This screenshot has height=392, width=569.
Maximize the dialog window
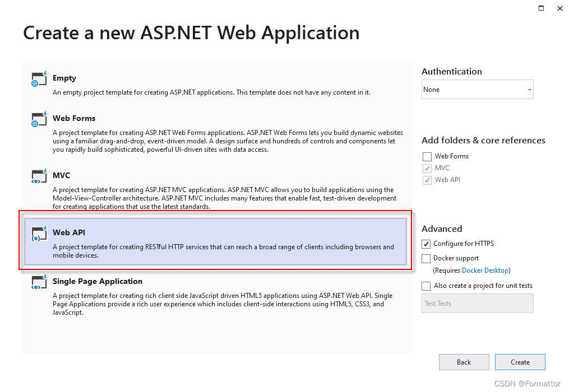(541, 8)
